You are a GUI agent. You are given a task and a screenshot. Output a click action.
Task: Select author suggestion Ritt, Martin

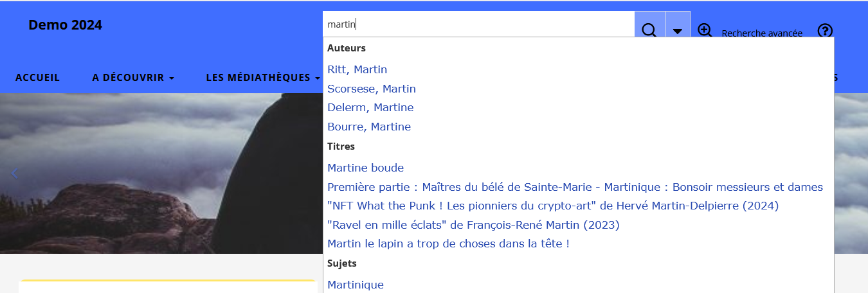pos(357,69)
